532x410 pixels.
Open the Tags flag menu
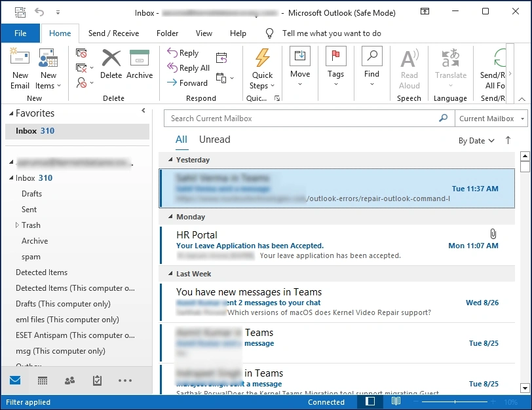point(336,66)
